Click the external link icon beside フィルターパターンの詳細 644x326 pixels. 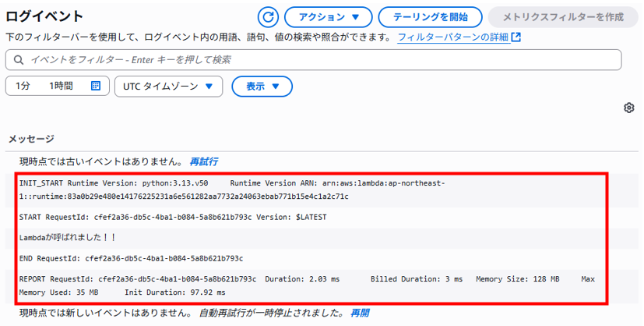coord(516,37)
